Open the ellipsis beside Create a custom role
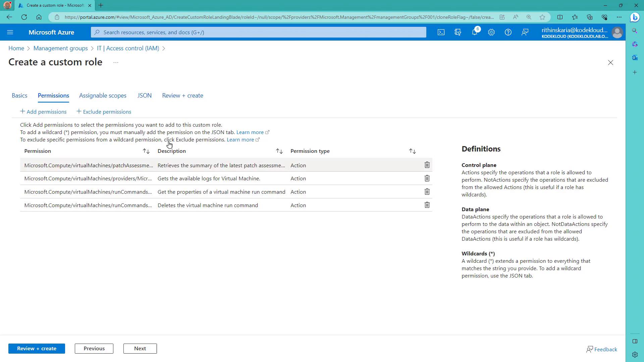Screen dimensions: 644x362 click(116, 62)
